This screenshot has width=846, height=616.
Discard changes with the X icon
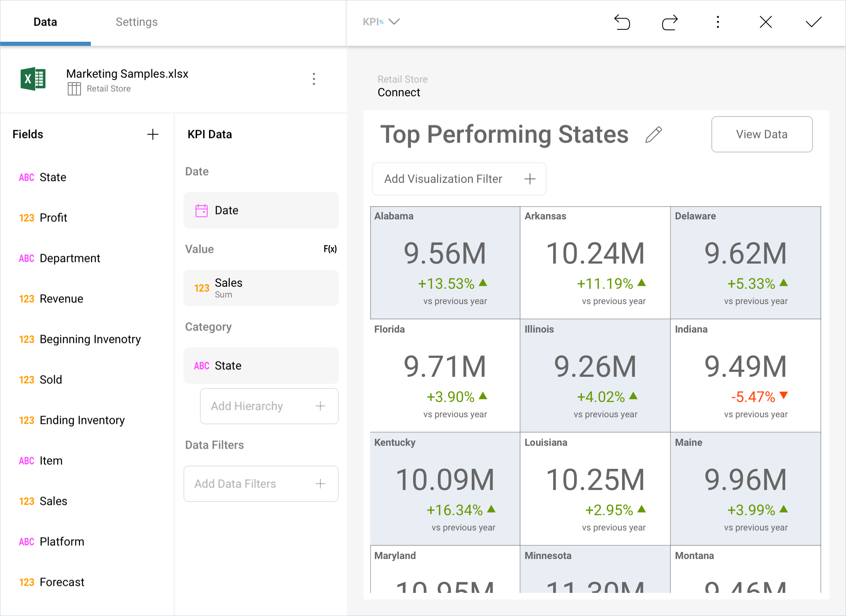click(765, 22)
